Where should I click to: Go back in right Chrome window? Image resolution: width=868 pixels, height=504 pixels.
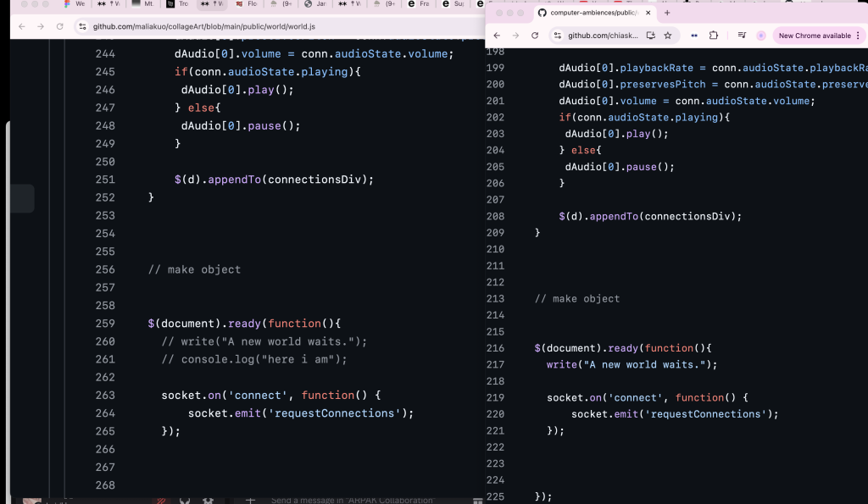pos(497,36)
